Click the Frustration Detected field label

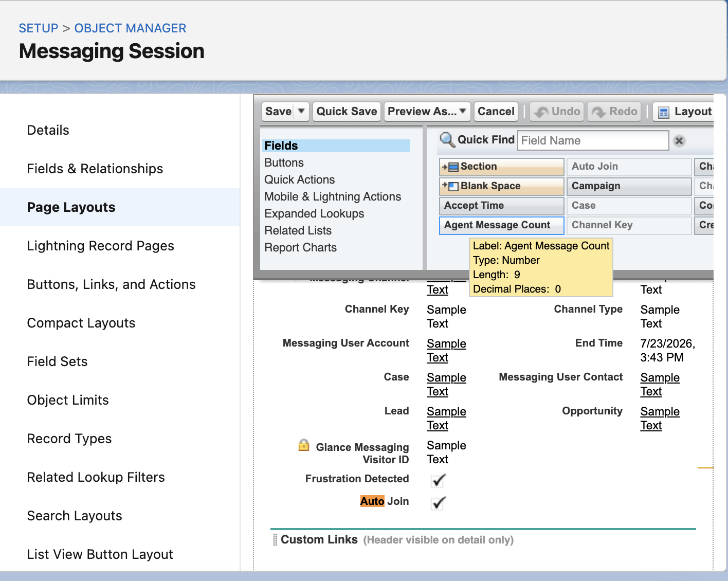[357, 479]
